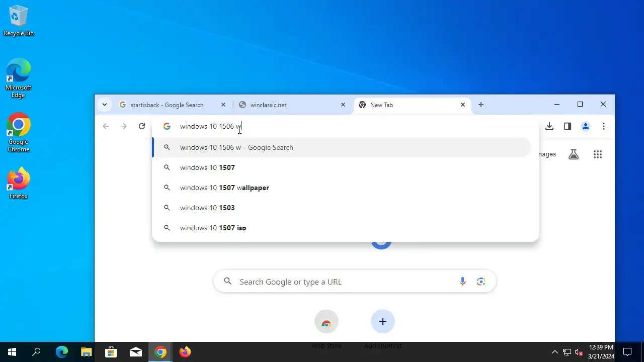Choose suggestion 'windows 10 1503'

pyautogui.click(x=342, y=208)
